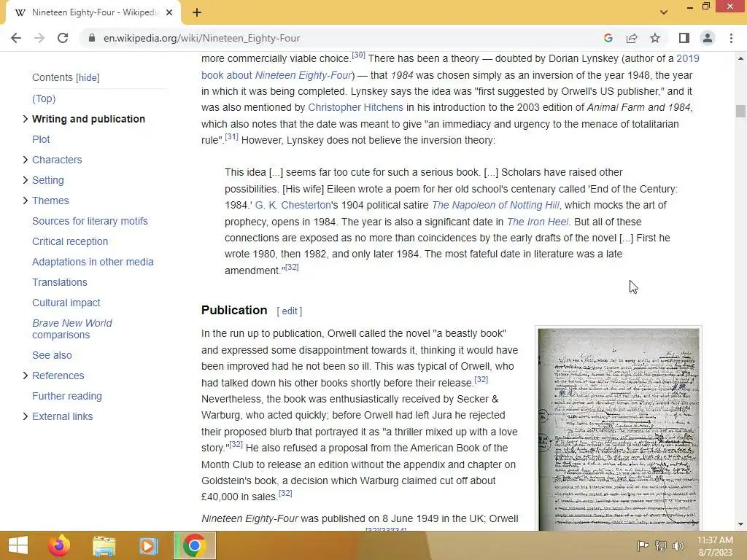Open the Chrome side panel
Image resolution: width=747 pixels, height=560 pixels.
coord(684,38)
